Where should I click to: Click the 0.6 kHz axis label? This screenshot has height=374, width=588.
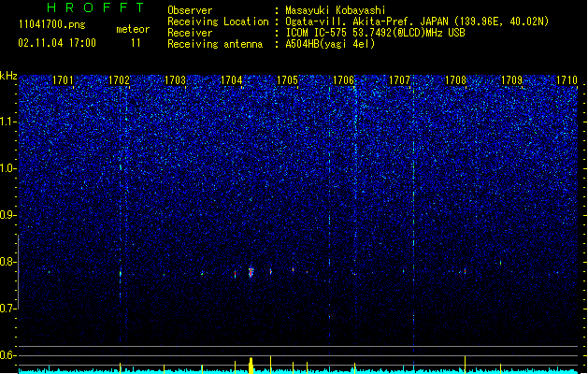tap(8, 355)
